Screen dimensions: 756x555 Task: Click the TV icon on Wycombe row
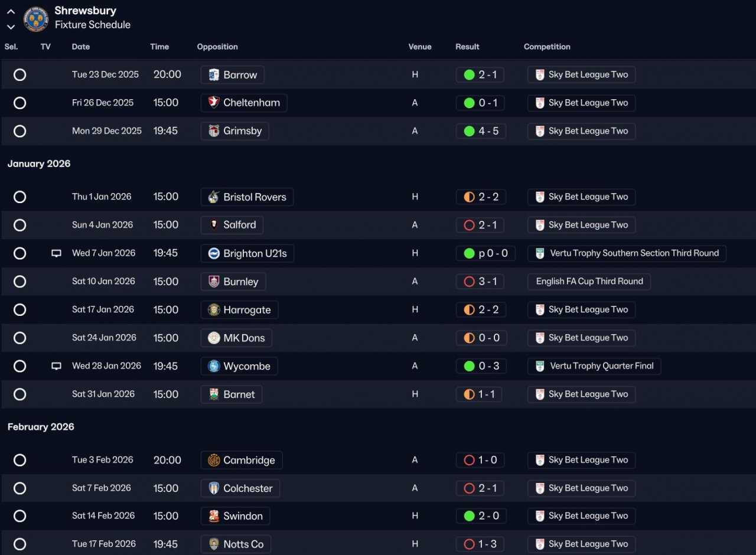[56, 366]
